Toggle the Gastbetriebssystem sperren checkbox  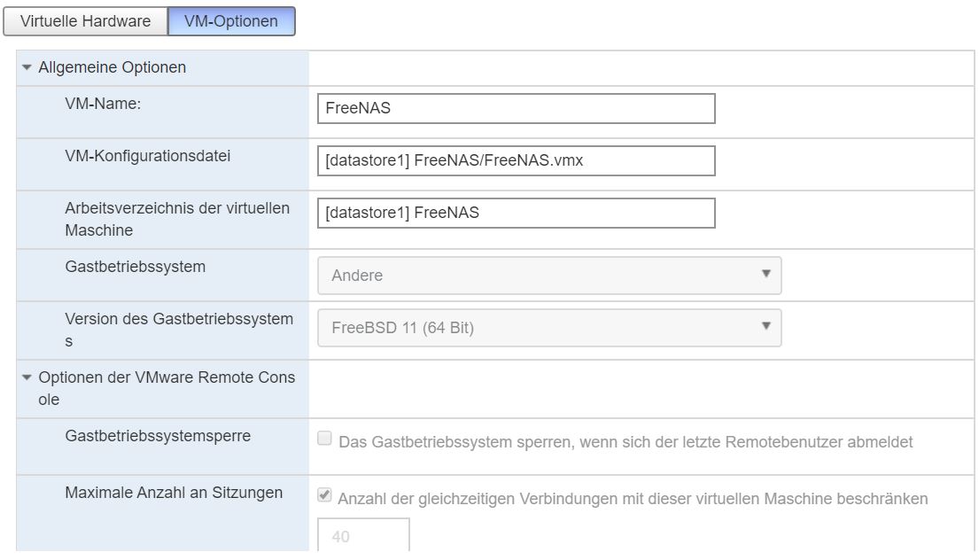point(325,439)
